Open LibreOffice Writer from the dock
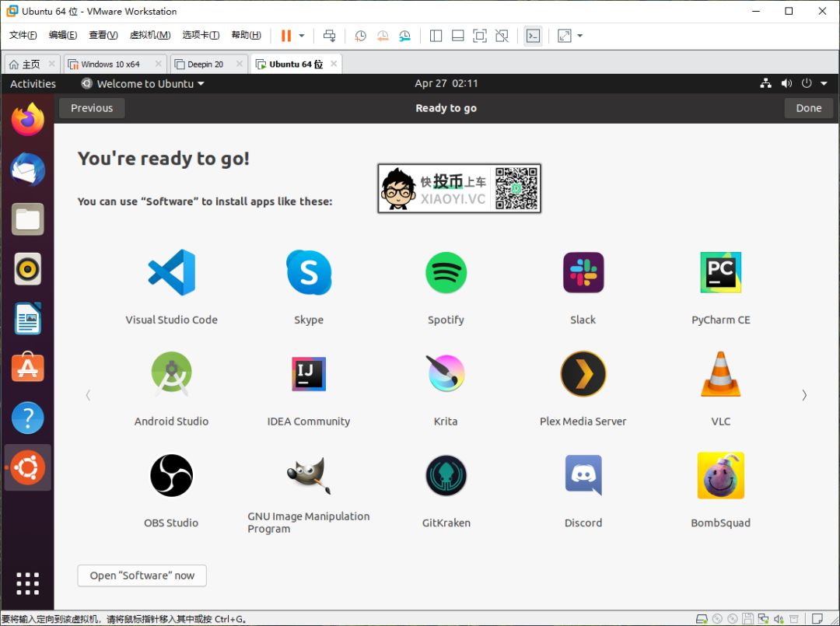 point(28,319)
